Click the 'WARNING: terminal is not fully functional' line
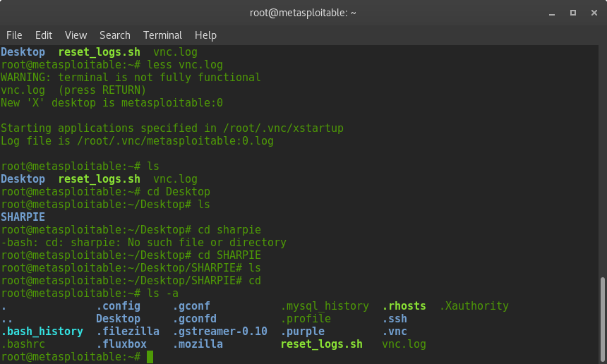The height and width of the screenshot is (364, 607). [x=131, y=78]
